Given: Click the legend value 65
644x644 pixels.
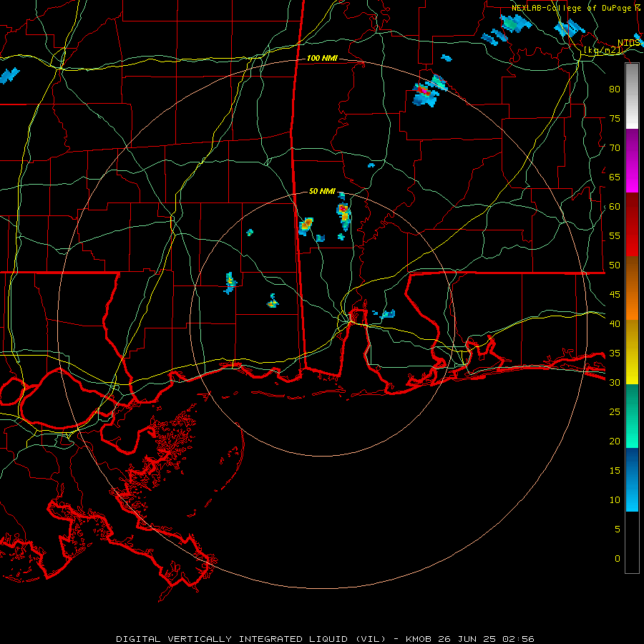Looking at the screenshot, I should [x=615, y=177].
